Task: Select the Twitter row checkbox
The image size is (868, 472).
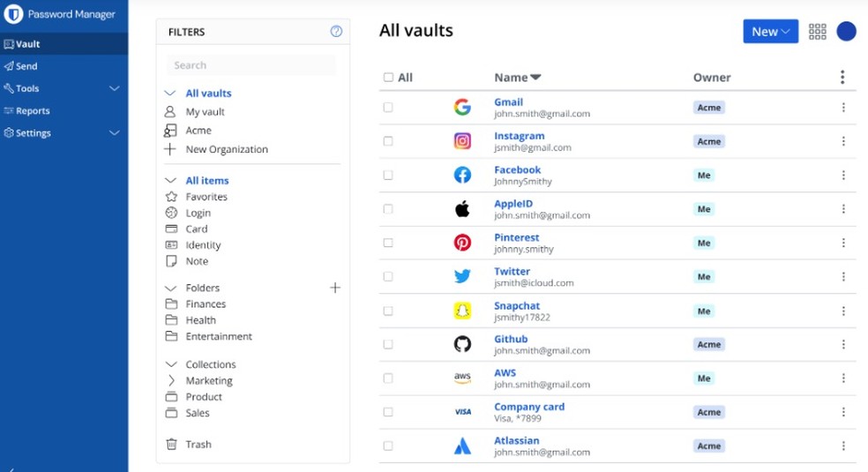Action: pyautogui.click(x=388, y=277)
